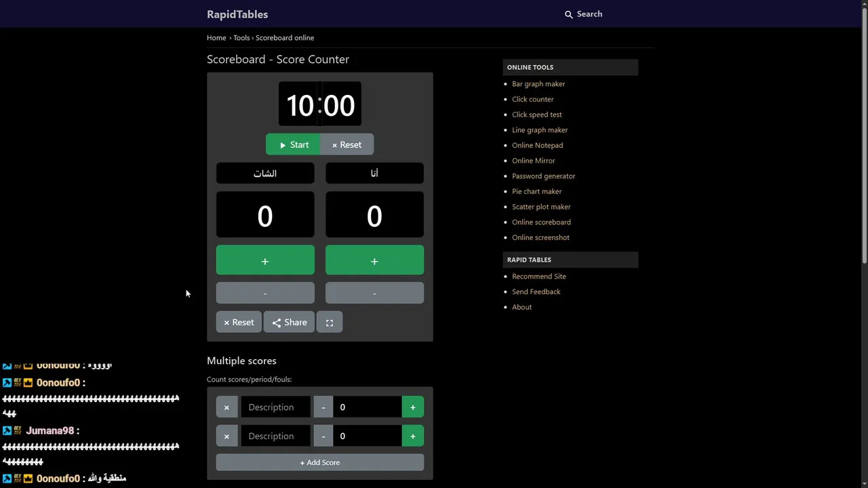
Task: Open Online scoreboard link
Action: tap(541, 222)
